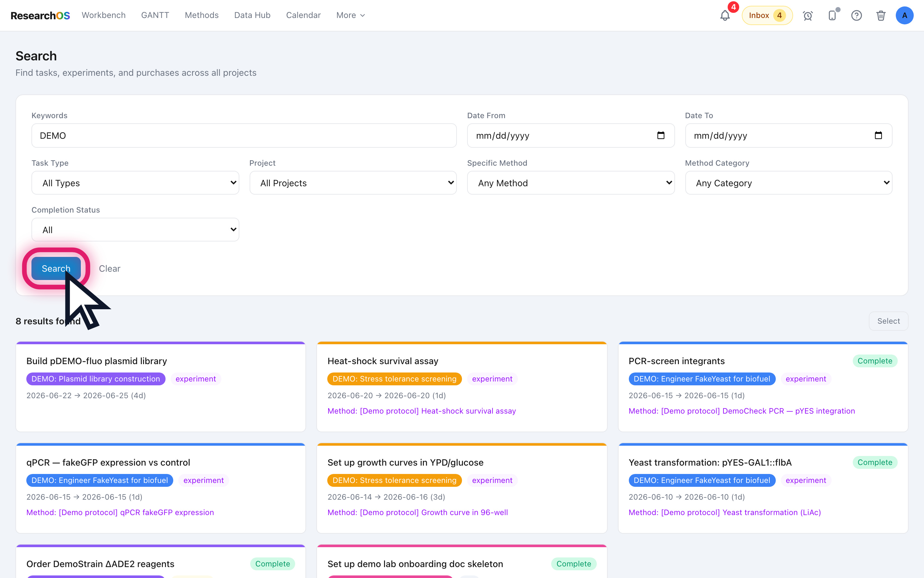The width and height of the screenshot is (924, 578).
Task: Click date range 2026-06-14 → 2026-06-16 (3d)
Action: point(386,497)
